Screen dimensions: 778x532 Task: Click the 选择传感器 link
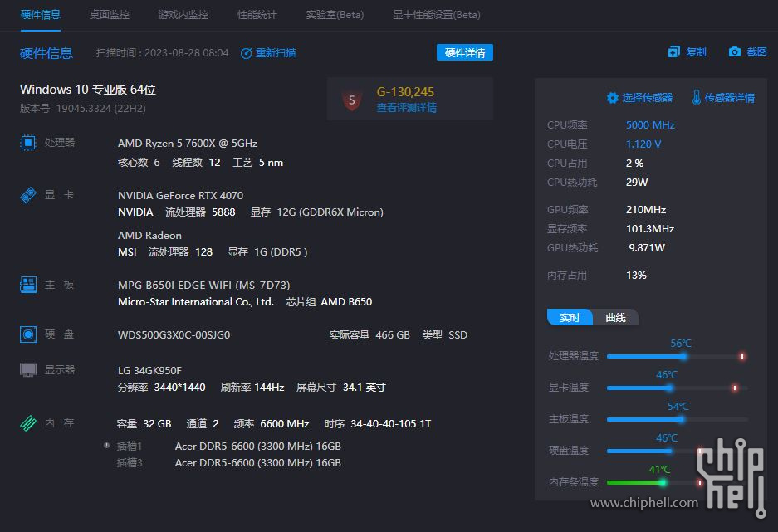[648, 98]
